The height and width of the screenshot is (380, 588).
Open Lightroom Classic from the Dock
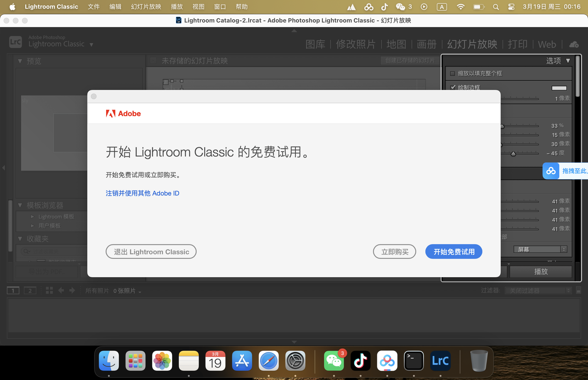pyautogui.click(x=440, y=361)
